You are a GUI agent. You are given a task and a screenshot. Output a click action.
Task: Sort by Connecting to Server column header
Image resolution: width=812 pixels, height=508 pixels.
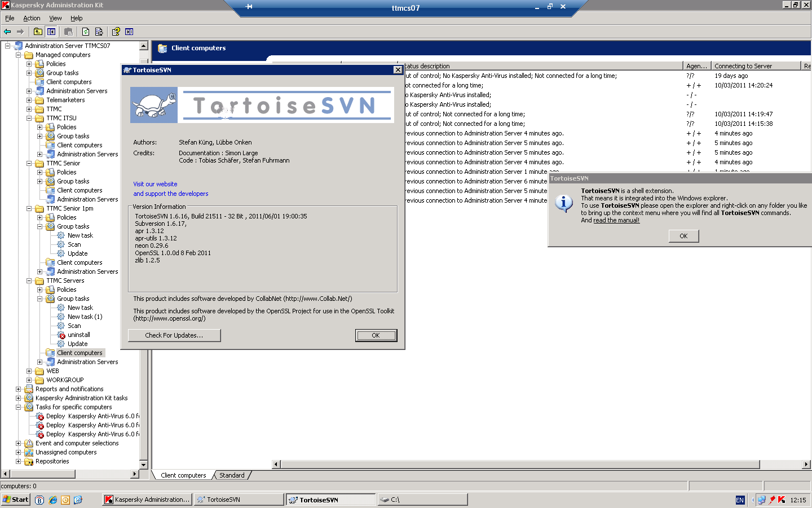pyautogui.click(x=756, y=66)
